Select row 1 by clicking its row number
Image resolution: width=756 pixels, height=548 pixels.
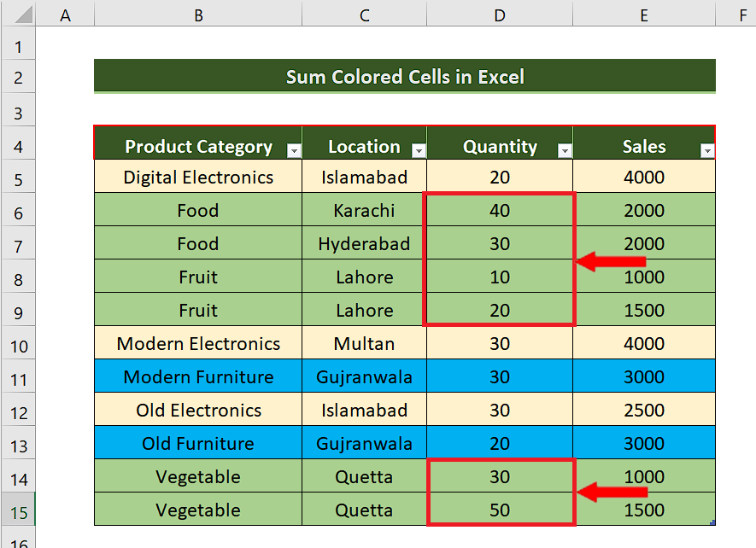[18, 48]
